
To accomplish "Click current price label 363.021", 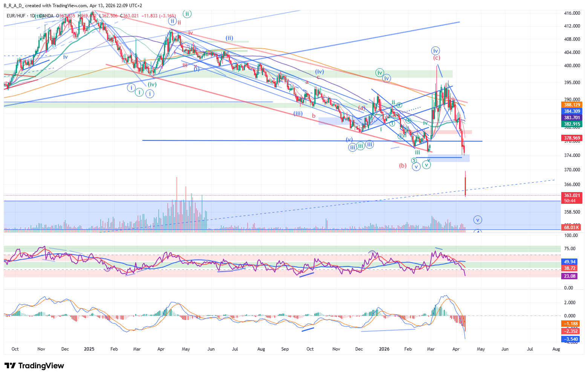I will click(572, 195).
